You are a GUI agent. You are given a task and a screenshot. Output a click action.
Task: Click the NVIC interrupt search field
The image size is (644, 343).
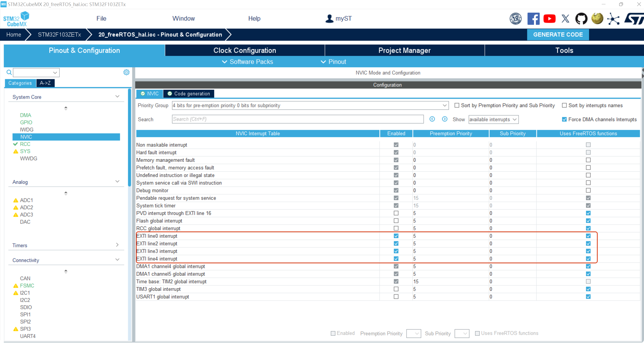point(297,119)
